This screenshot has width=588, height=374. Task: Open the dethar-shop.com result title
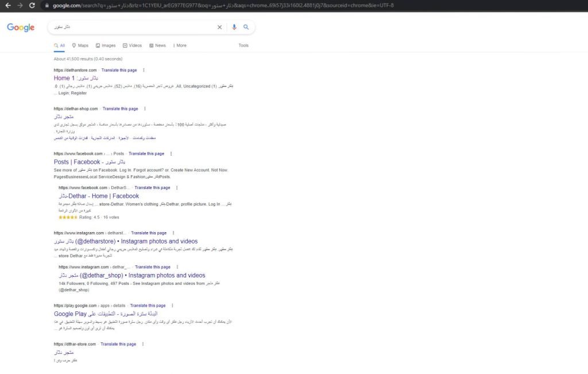point(63,117)
